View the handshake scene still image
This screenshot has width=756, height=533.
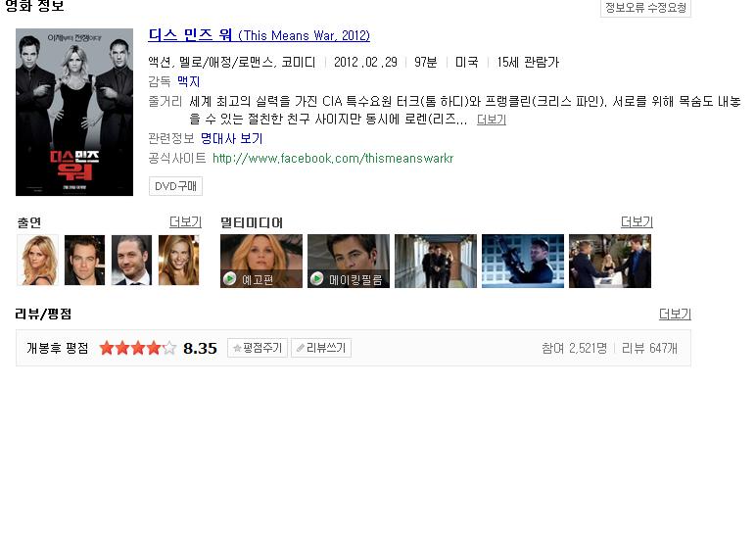click(x=610, y=261)
